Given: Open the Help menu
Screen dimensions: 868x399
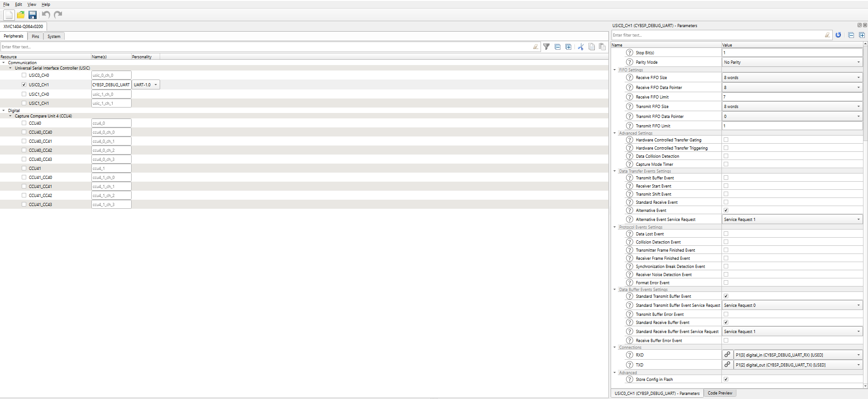Looking at the screenshot, I should pyautogui.click(x=46, y=5).
